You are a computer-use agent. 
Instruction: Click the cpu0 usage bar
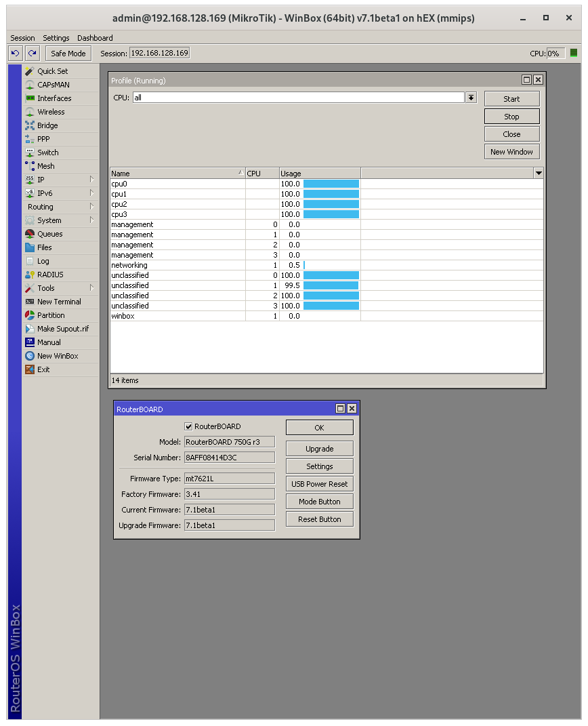click(x=331, y=184)
